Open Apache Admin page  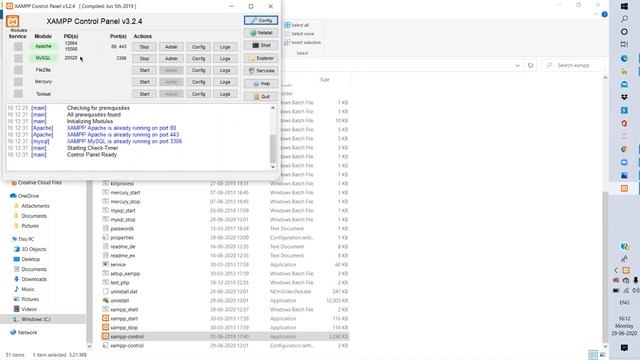[171, 47]
